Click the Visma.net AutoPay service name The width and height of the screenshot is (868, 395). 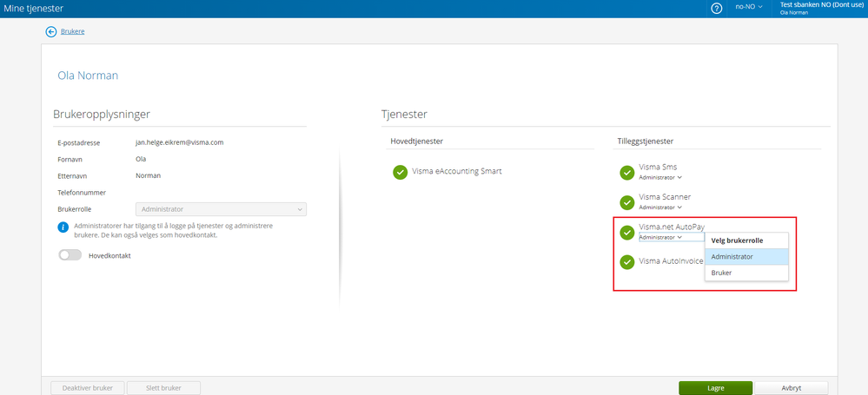672,227
